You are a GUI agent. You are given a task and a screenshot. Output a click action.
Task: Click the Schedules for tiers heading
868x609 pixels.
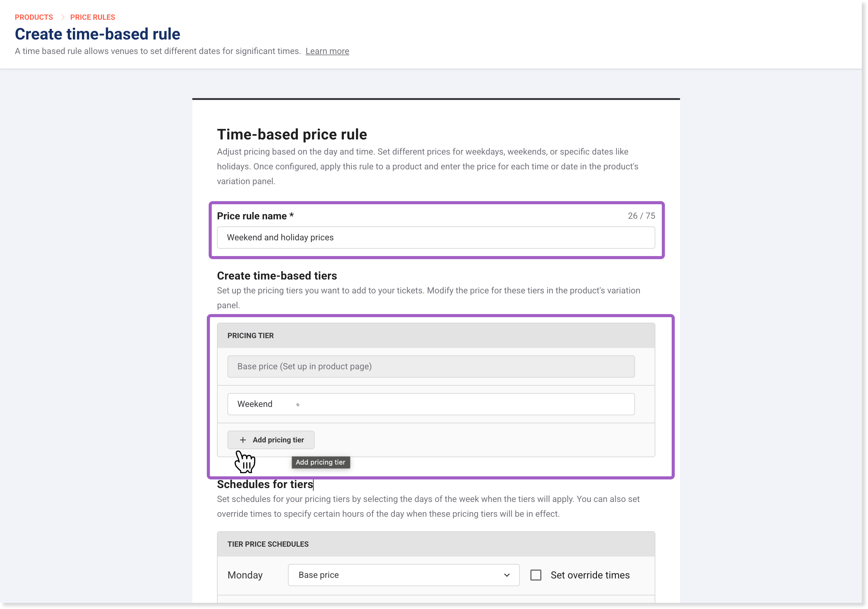pos(265,484)
